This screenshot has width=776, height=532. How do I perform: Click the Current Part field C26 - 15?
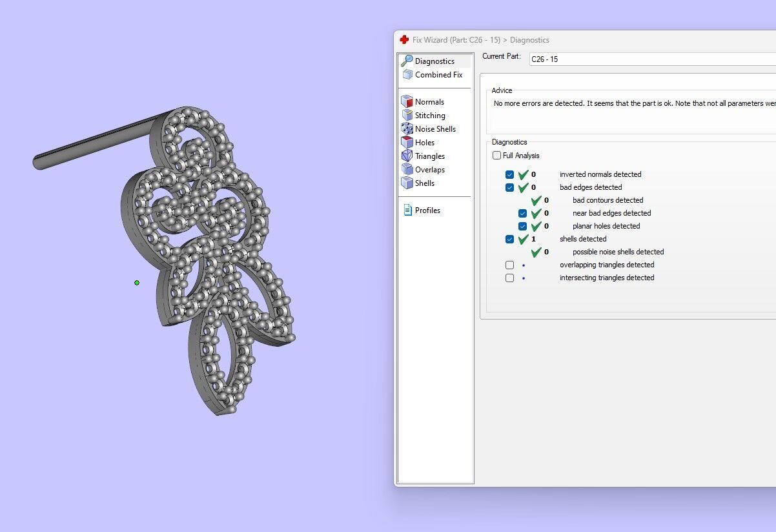coord(652,59)
